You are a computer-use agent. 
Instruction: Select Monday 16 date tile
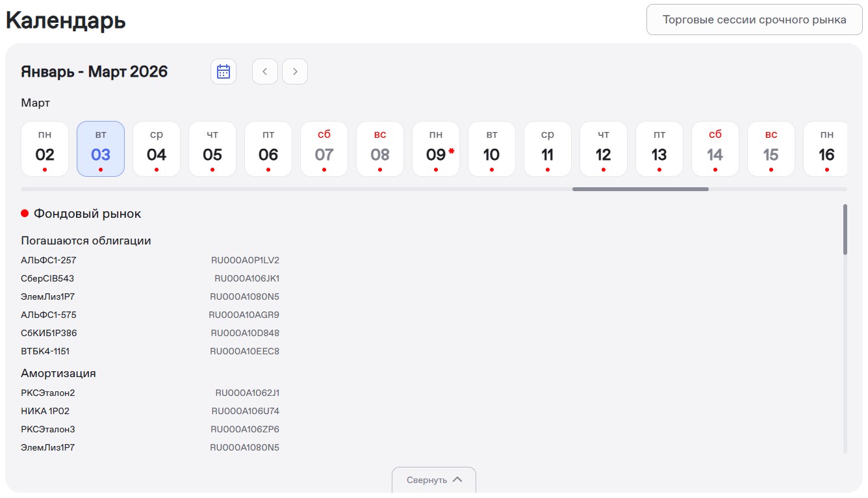pos(826,149)
